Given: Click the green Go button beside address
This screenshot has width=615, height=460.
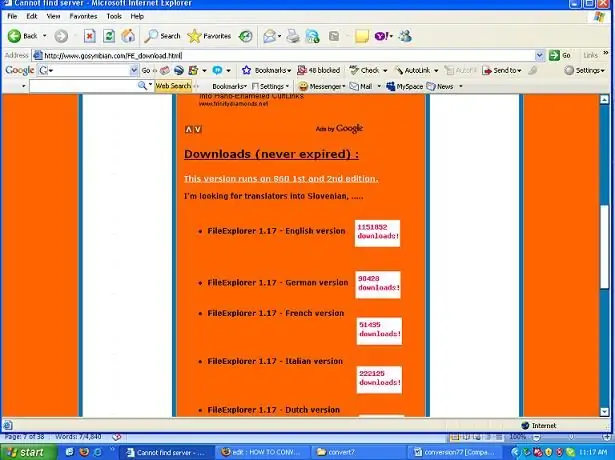Looking at the screenshot, I should pyautogui.click(x=560, y=55).
